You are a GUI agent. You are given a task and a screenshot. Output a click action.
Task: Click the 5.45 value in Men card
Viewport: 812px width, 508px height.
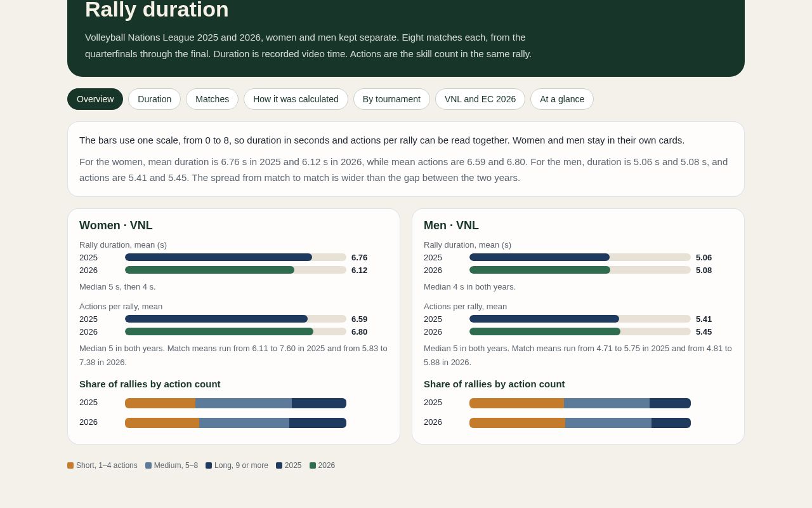[x=704, y=331]
